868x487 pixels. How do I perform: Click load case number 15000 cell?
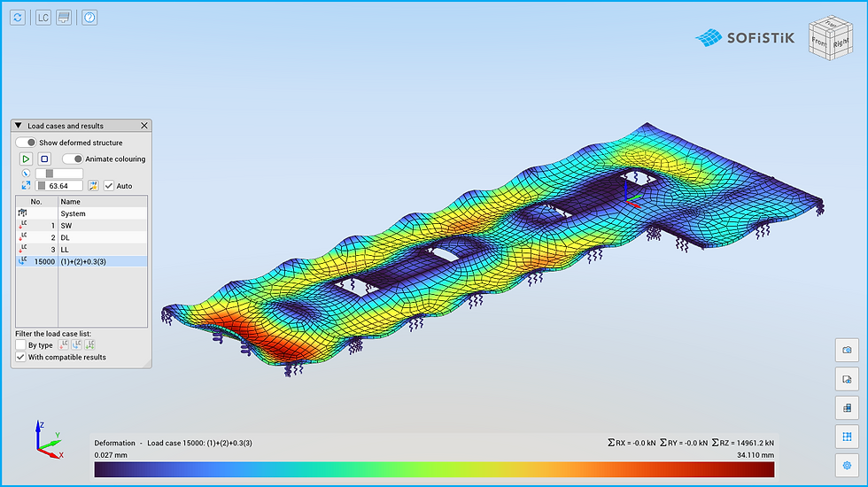44,261
